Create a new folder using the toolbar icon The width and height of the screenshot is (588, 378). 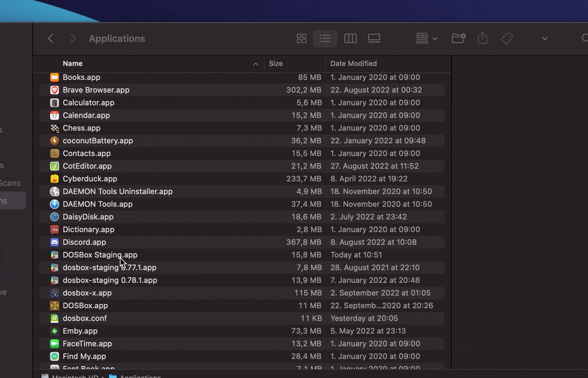point(458,38)
